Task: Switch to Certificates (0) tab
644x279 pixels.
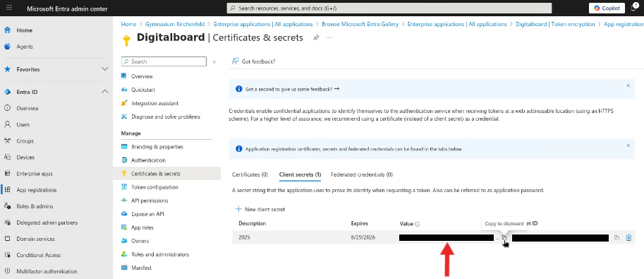Action: pos(250,174)
